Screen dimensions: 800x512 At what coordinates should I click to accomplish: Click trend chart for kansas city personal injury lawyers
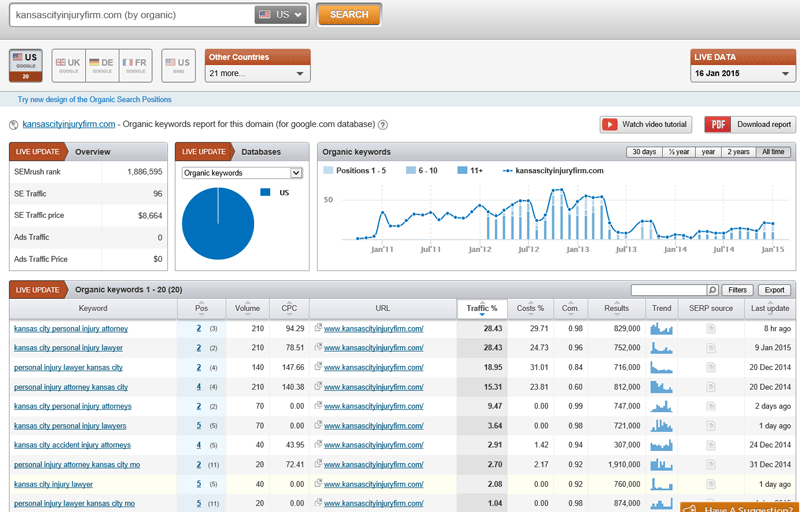[x=661, y=426]
